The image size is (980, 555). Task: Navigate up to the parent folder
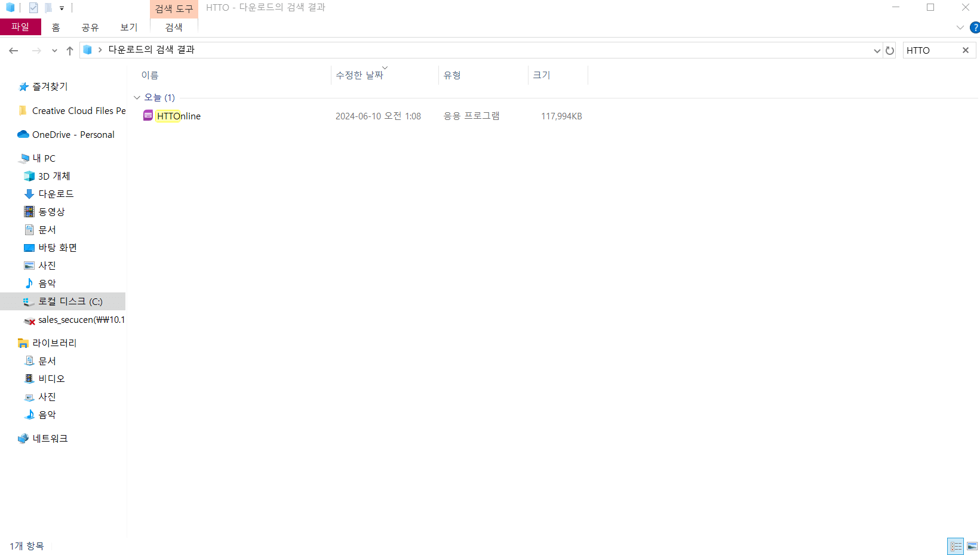click(x=69, y=50)
